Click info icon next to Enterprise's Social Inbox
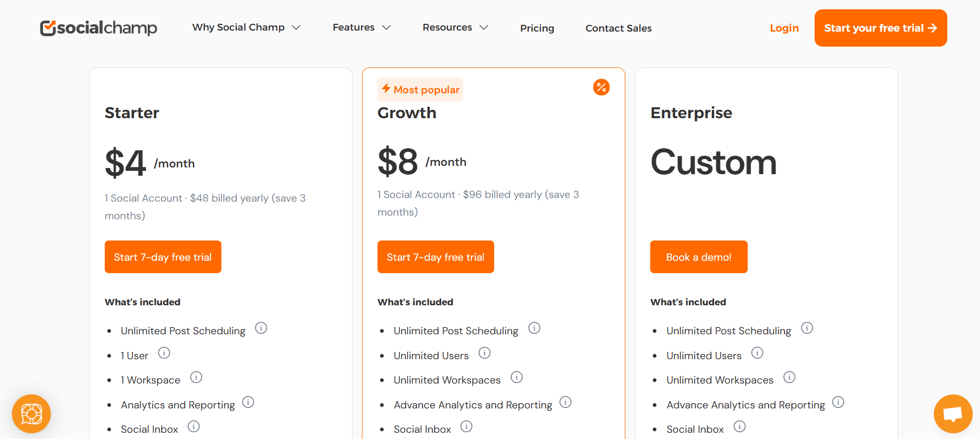 (739, 427)
